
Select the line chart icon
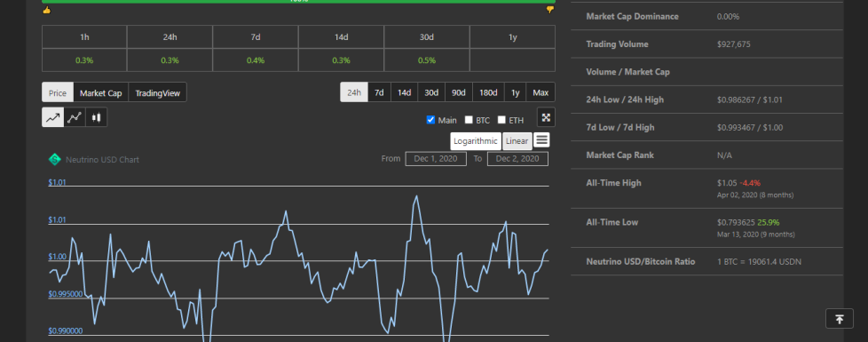[53, 117]
